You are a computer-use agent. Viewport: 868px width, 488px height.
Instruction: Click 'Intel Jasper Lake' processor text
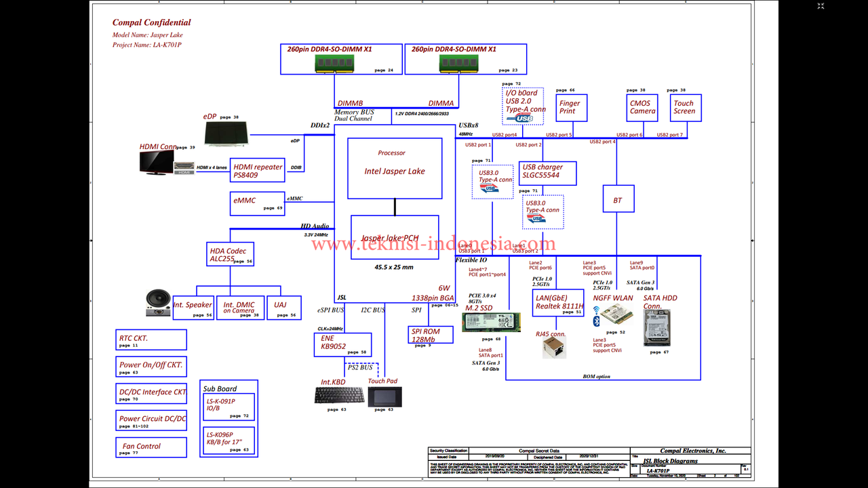395,171
